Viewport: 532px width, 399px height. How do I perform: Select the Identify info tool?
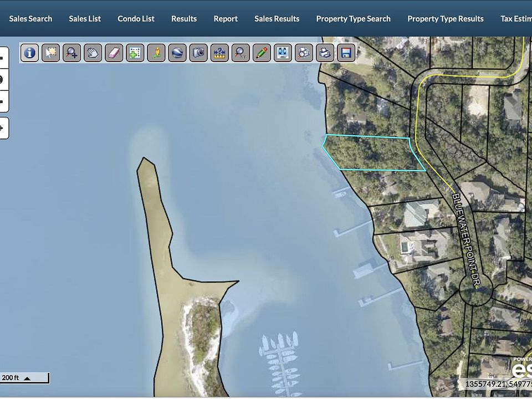pos(29,53)
